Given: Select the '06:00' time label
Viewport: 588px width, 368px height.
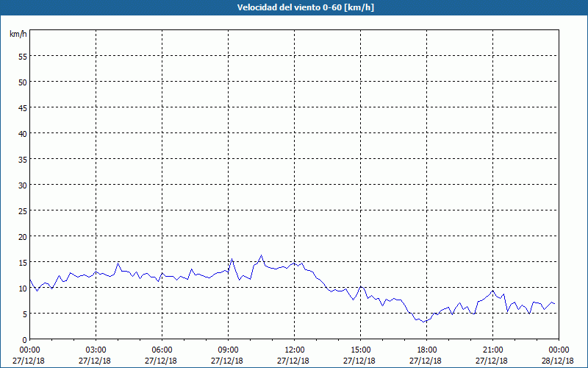Looking at the screenshot, I should pyautogui.click(x=162, y=350).
